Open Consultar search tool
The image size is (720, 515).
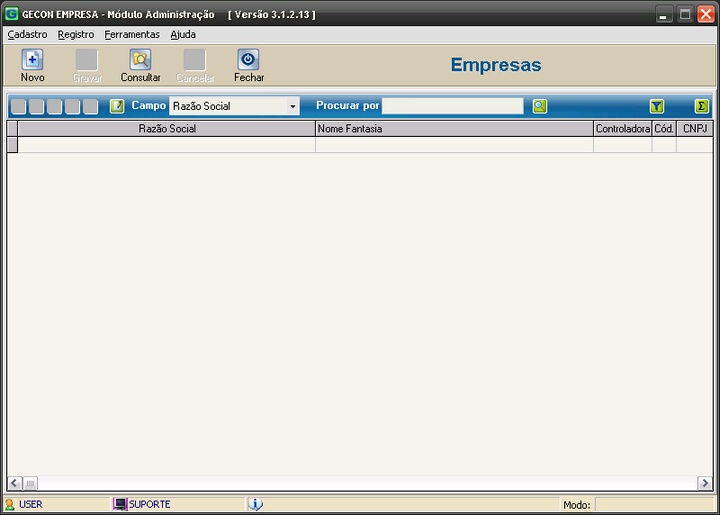point(140,60)
